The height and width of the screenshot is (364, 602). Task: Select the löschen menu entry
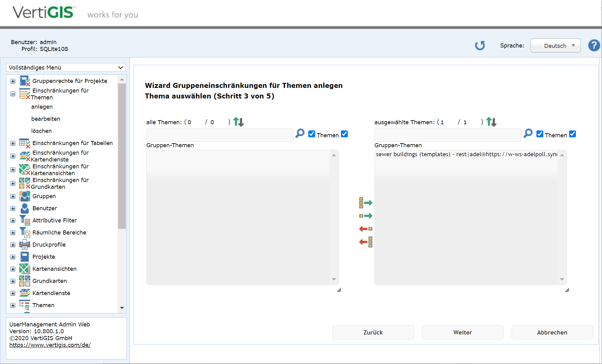click(41, 131)
